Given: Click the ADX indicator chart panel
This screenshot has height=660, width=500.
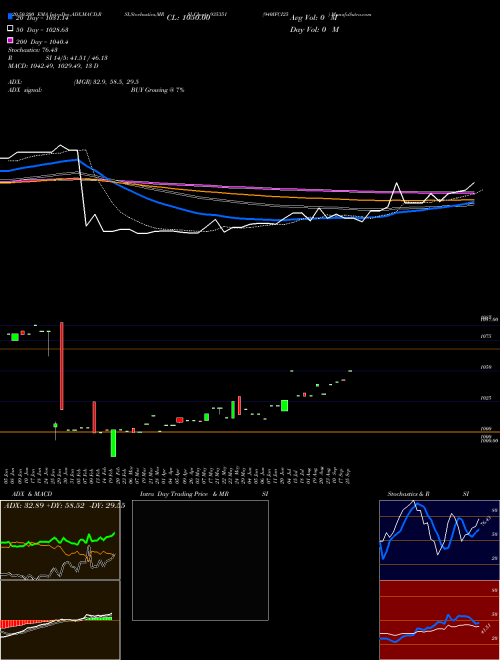Looking at the screenshot, I should (60, 540).
